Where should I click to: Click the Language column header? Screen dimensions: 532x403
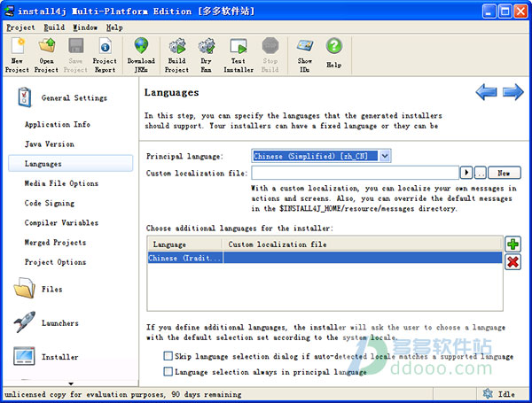pos(185,244)
